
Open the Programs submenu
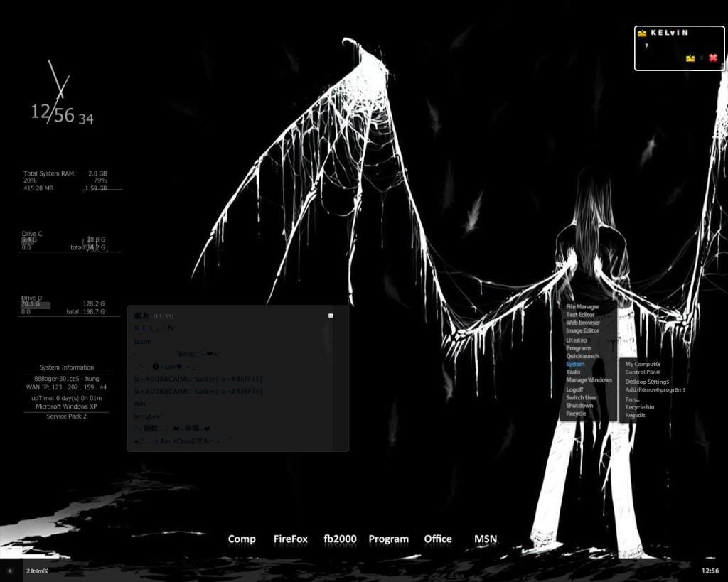coord(579,348)
